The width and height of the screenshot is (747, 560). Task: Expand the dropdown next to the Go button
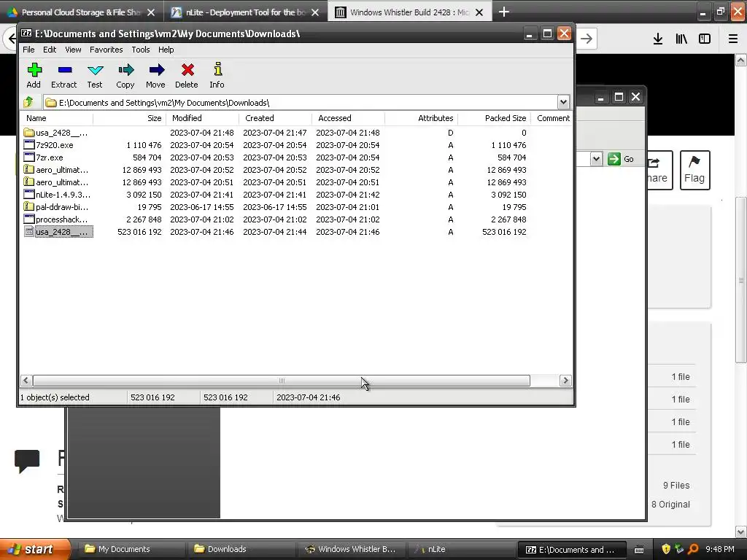596,159
